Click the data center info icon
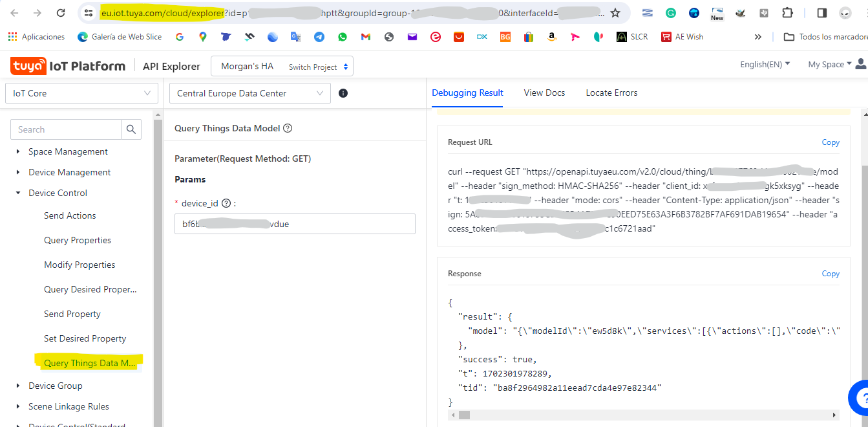The image size is (868, 427). (343, 93)
